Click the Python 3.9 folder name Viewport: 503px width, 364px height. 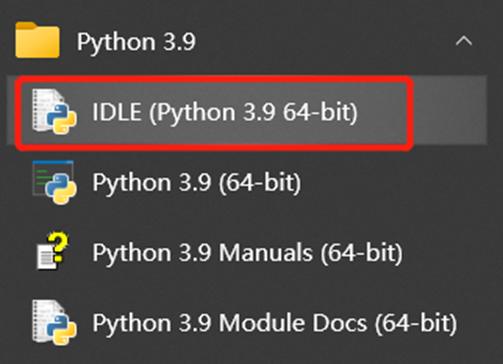point(136,42)
